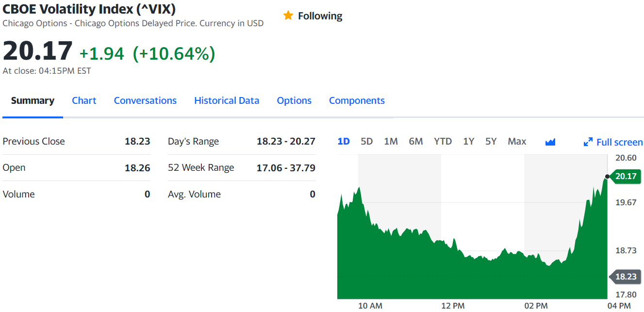View the Components tab

point(357,100)
